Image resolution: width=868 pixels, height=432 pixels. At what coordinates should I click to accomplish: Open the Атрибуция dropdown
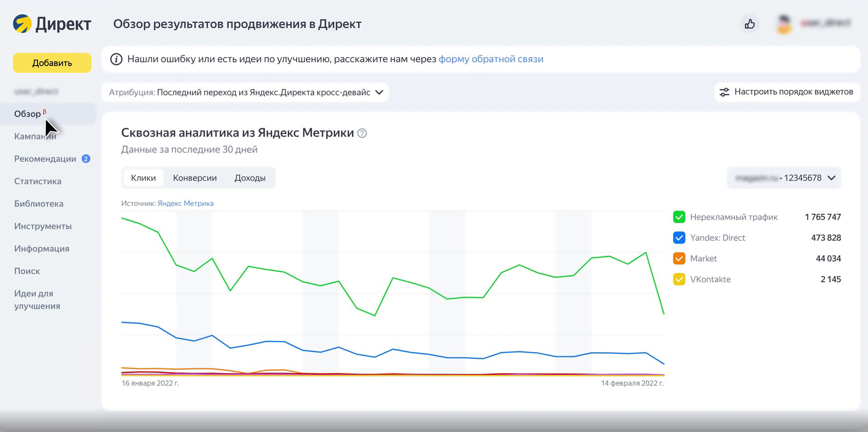click(x=246, y=92)
